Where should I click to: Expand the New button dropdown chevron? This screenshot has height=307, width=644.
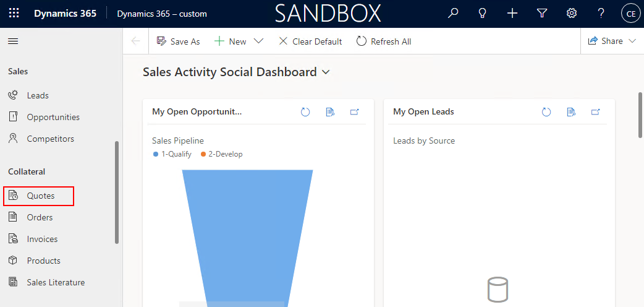pyautogui.click(x=258, y=41)
